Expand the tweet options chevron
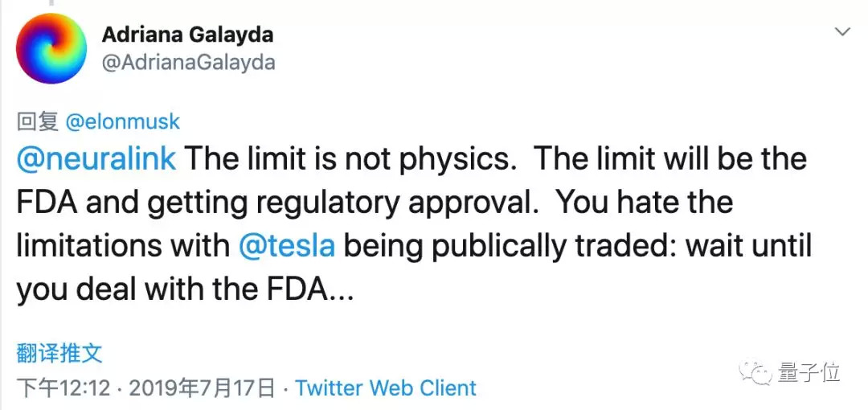The width and height of the screenshot is (868, 410). (842, 32)
